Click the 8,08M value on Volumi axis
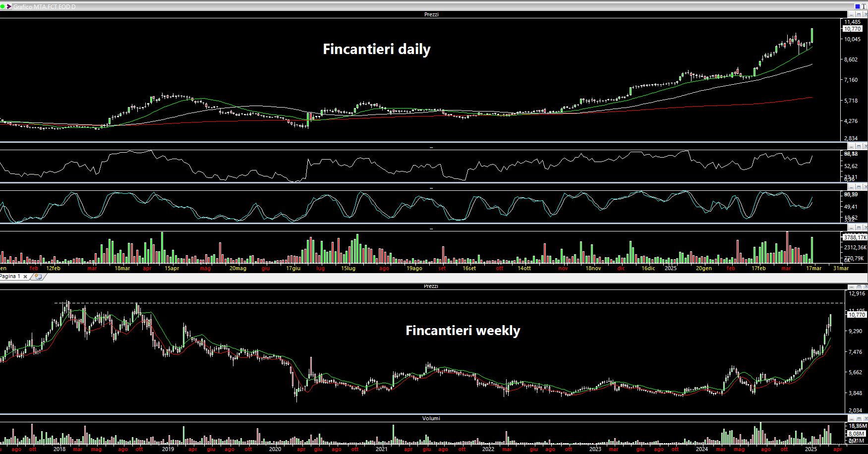Image resolution: width=868 pixels, height=454 pixels. point(856,433)
